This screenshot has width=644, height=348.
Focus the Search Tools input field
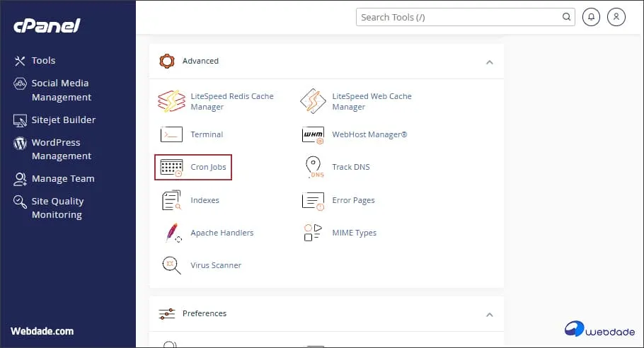pyautogui.click(x=466, y=17)
